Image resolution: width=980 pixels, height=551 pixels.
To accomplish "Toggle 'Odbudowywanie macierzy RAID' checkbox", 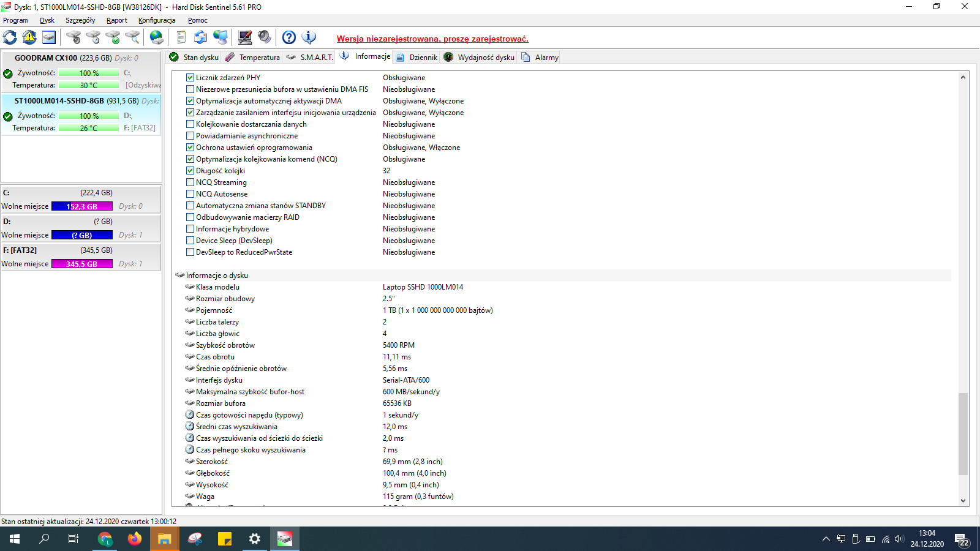I will pos(190,217).
